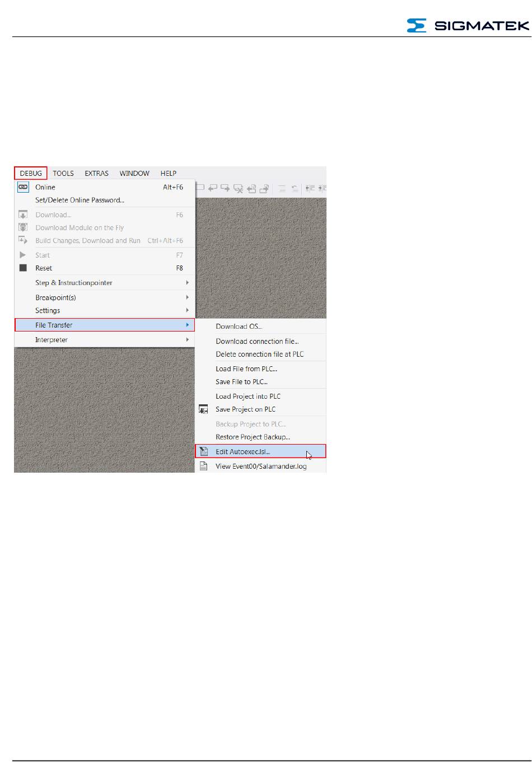Open the Breakpoint(s) menu entry
Screen dimensions: 532x779
[105, 297]
